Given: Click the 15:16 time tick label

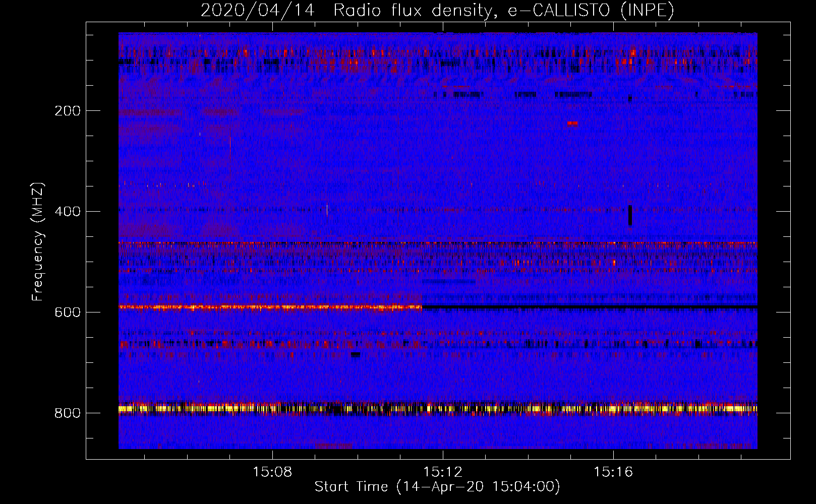Looking at the screenshot, I should click(613, 472).
